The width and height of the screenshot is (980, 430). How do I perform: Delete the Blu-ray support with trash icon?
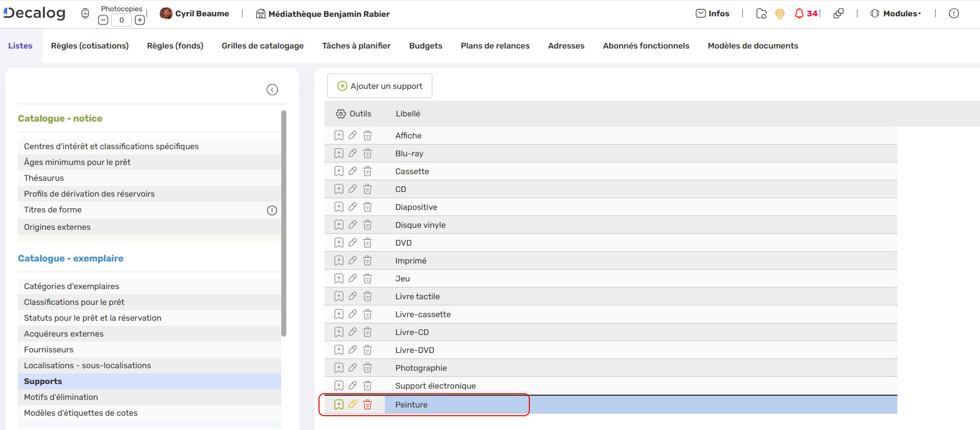pyautogui.click(x=367, y=153)
